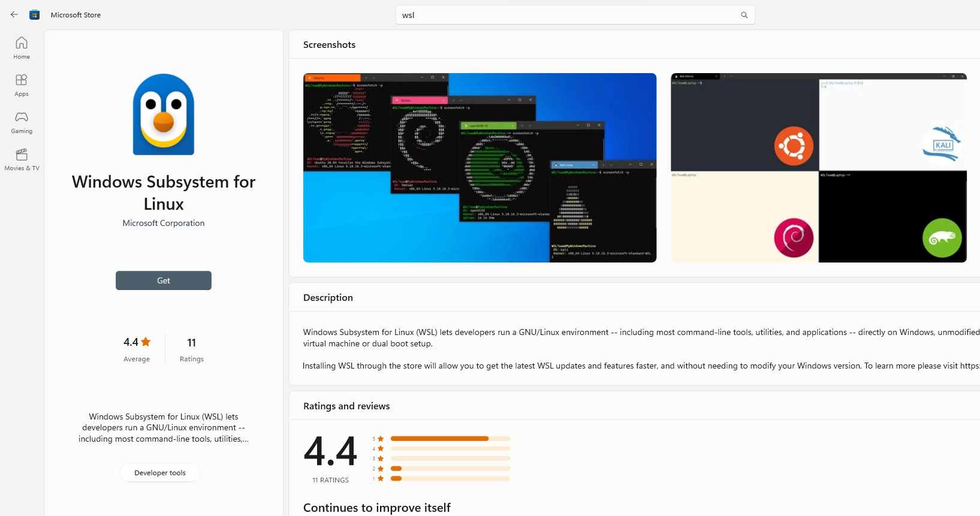Click the Get button

[164, 280]
